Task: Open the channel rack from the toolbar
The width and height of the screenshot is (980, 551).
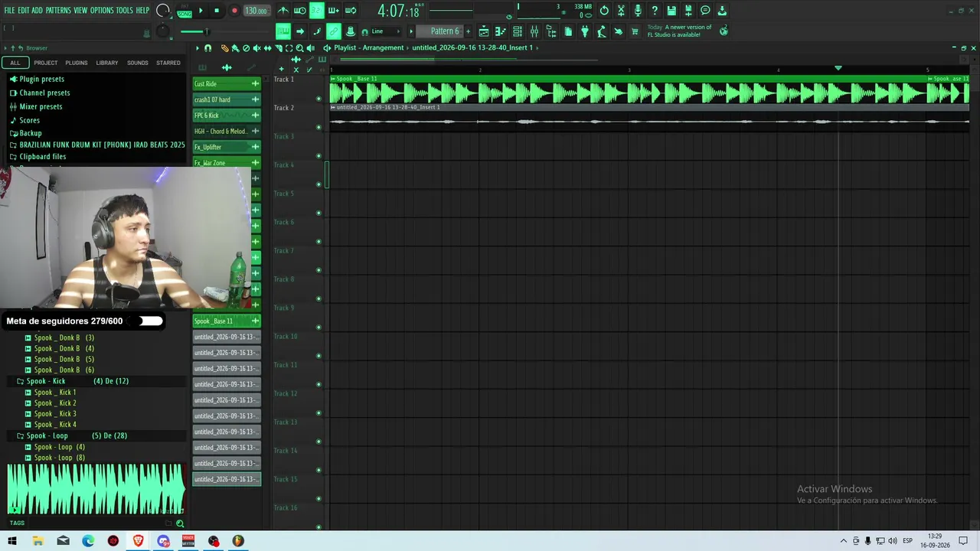Action: [517, 31]
